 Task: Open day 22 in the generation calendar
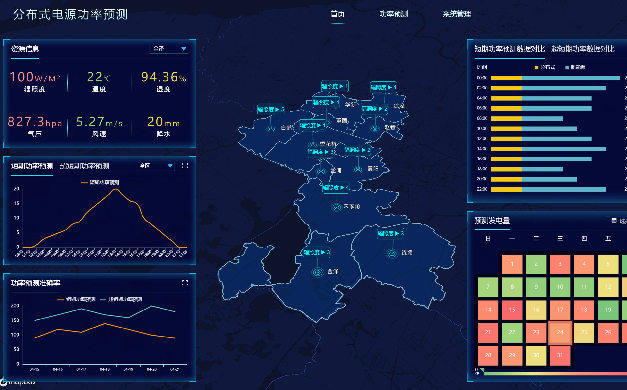[512, 332]
